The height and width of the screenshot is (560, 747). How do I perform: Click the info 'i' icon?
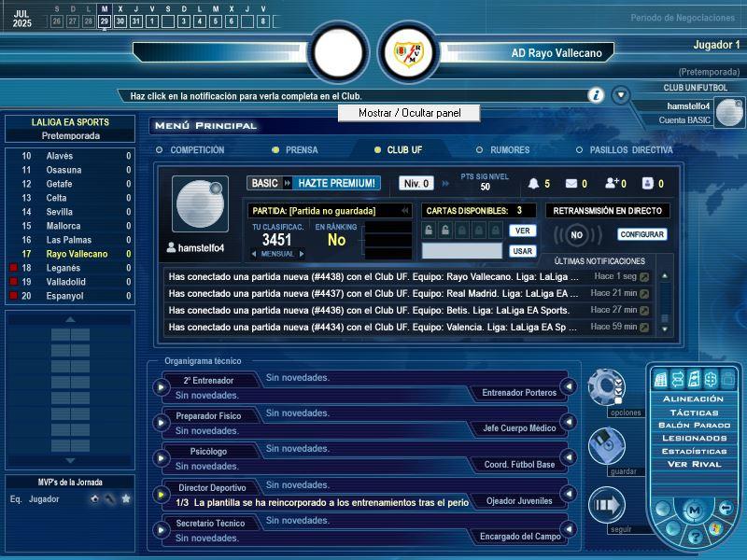pos(596,95)
